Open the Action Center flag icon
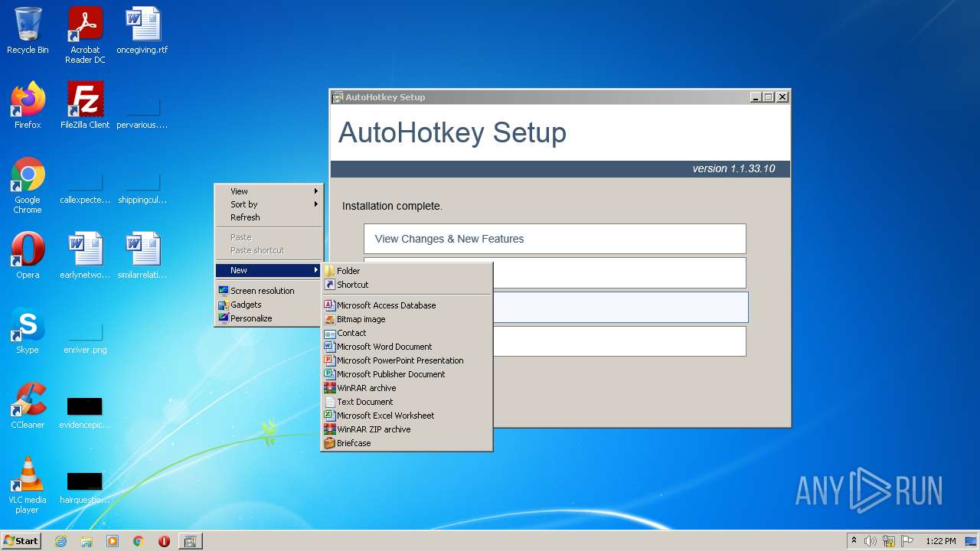980x551 pixels. tap(907, 541)
